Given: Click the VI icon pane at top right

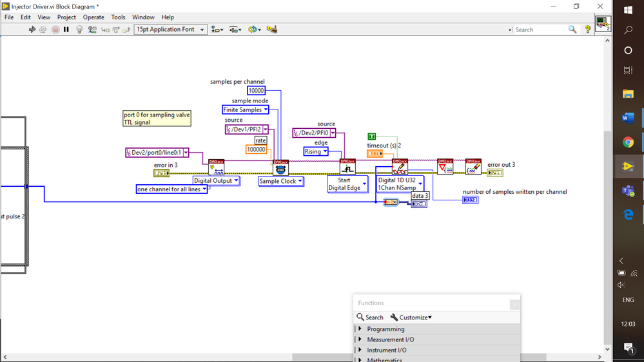Looking at the screenshot, I should point(603,23).
